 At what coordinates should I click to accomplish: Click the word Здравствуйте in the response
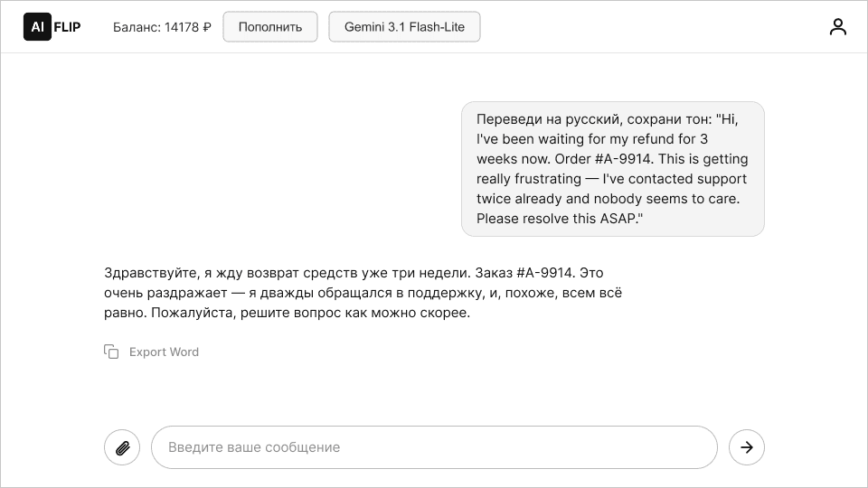click(149, 272)
